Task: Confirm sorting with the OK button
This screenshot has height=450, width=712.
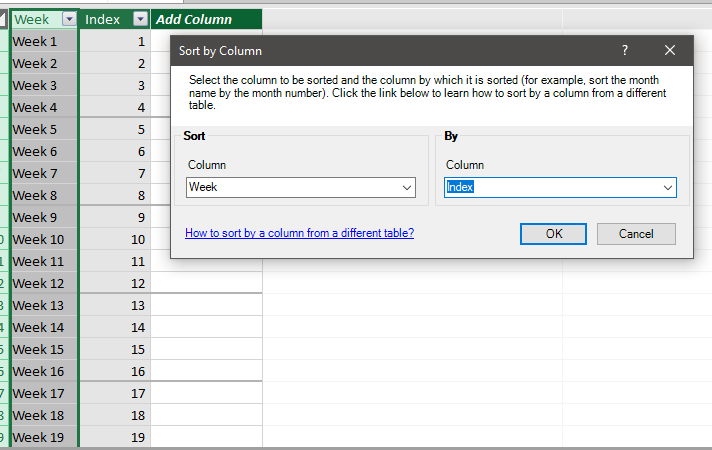Action: click(x=553, y=234)
